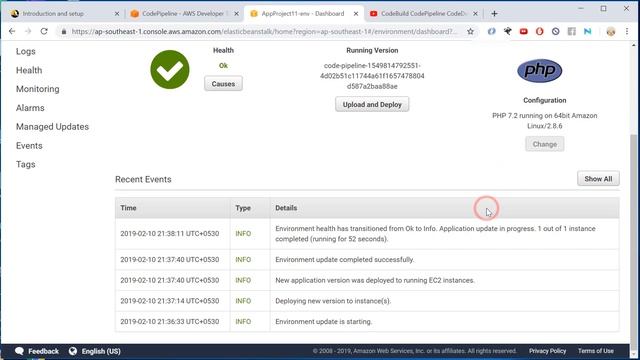Click the black bird extension icon
The image size is (640, 360).
coord(507,31)
